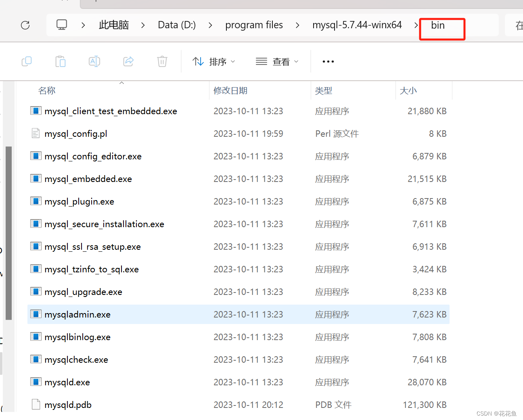Image resolution: width=523 pixels, height=420 pixels.
Task: Open the bin folder in breadcrumb
Action: (438, 25)
